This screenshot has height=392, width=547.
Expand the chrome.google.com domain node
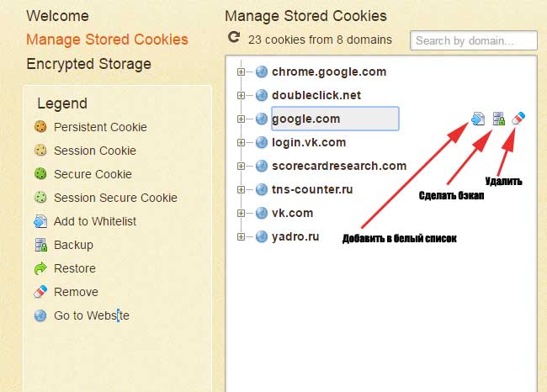242,72
